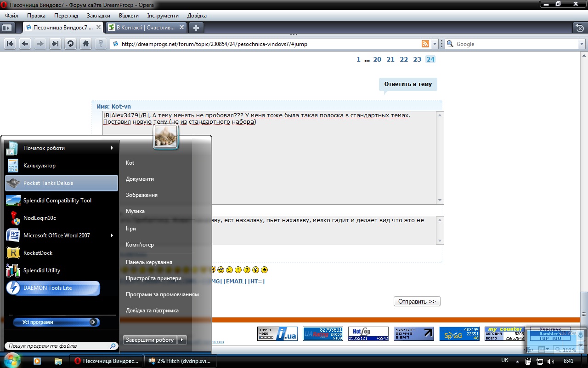Click Ответить в тему button
The width and height of the screenshot is (588, 368).
[408, 84]
